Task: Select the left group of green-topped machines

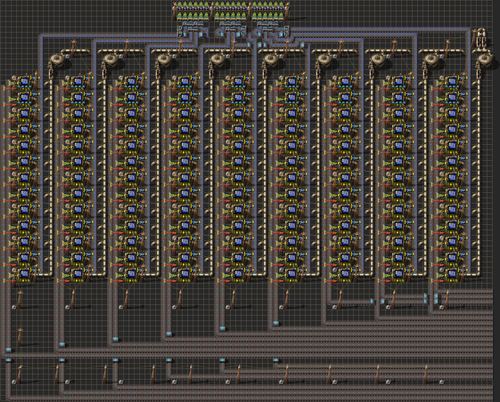Action: click(193, 11)
